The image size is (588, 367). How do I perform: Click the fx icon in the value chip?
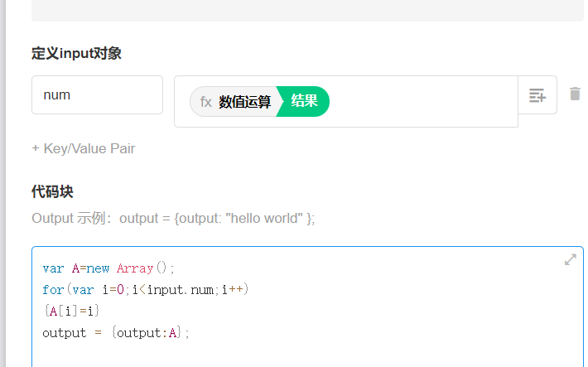coord(205,102)
